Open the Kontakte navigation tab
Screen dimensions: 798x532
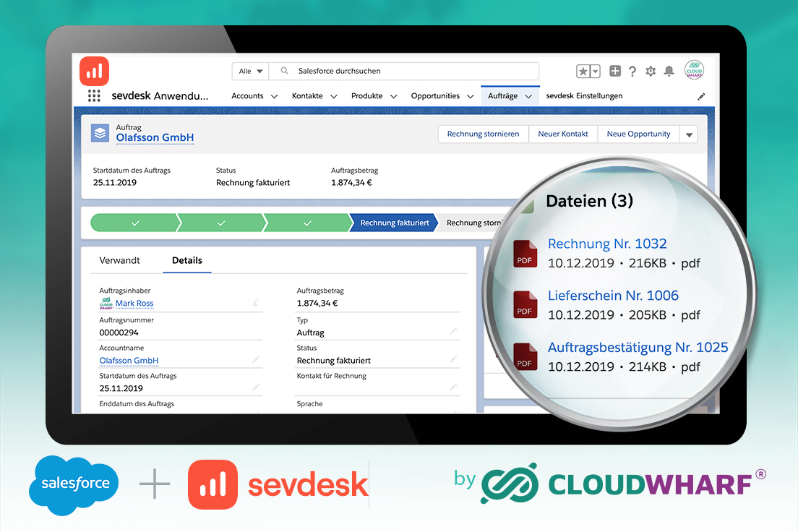tap(307, 95)
